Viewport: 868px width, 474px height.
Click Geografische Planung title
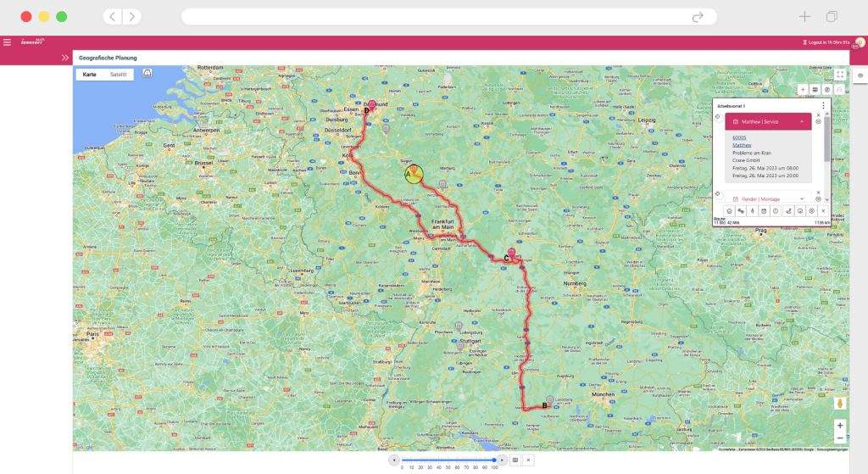(x=108, y=58)
